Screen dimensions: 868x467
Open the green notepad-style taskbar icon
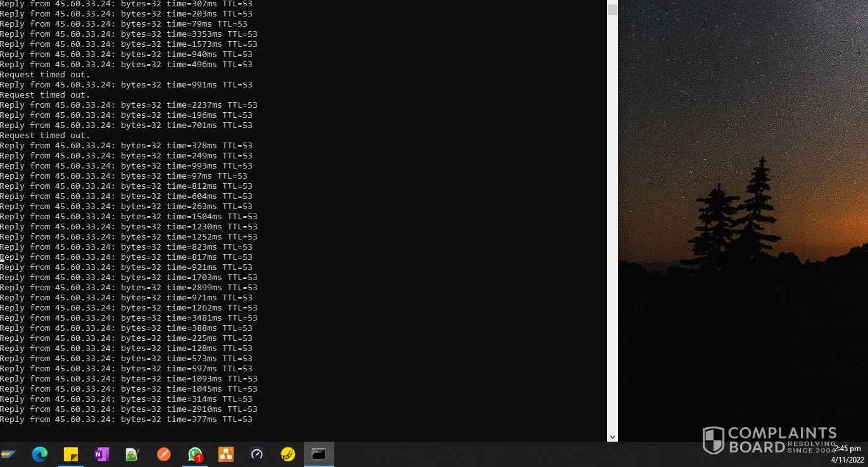(132, 454)
